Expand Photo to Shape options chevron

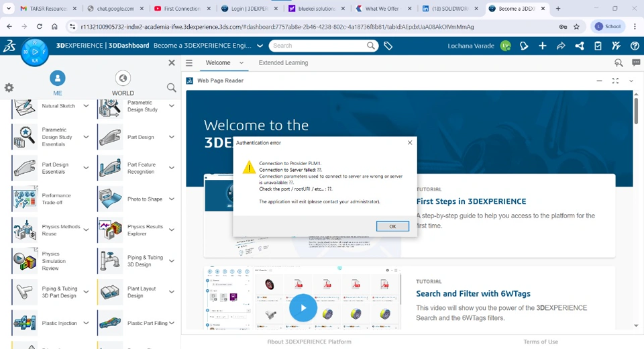(x=172, y=199)
